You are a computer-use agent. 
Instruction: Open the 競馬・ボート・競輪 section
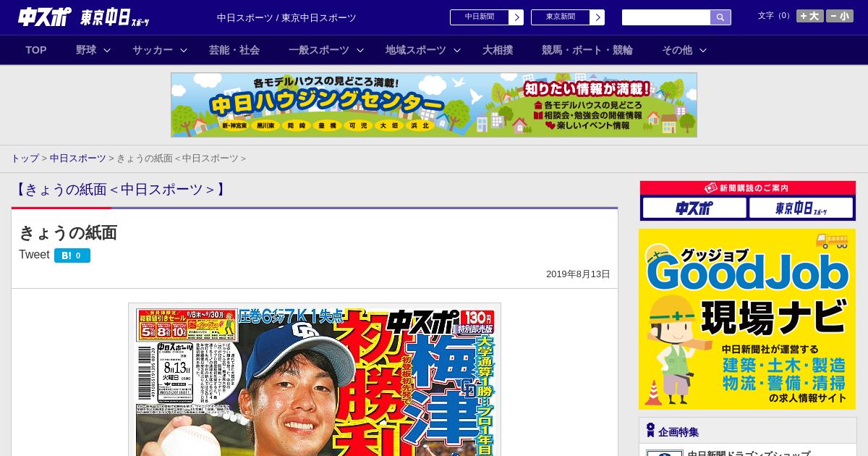(x=587, y=50)
